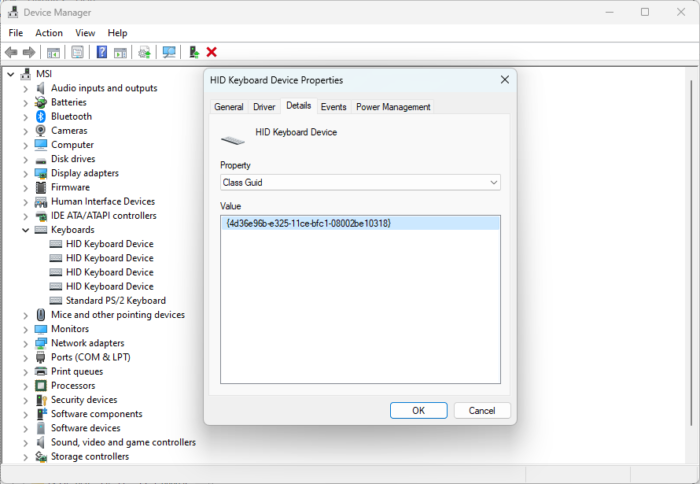Click the Help icon in the toolbar
Screen dimensions: 700x484
(101, 52)
